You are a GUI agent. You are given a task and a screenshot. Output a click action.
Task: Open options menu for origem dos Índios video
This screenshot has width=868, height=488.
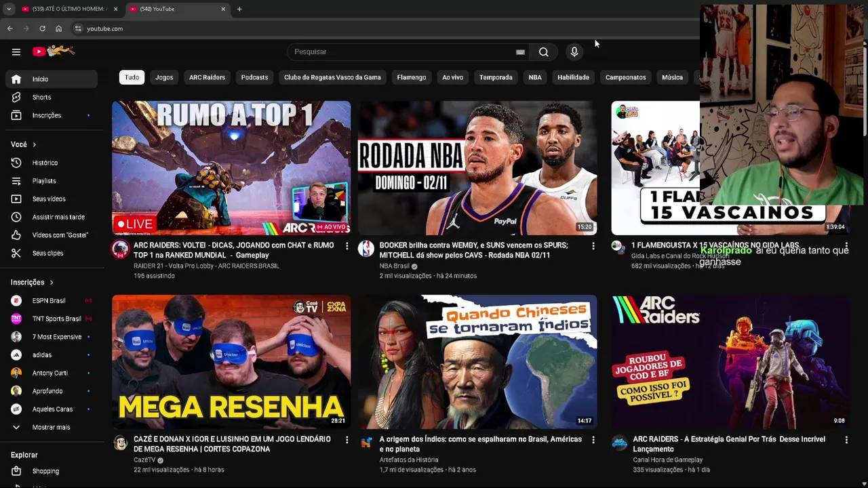(x=593, y=440)
